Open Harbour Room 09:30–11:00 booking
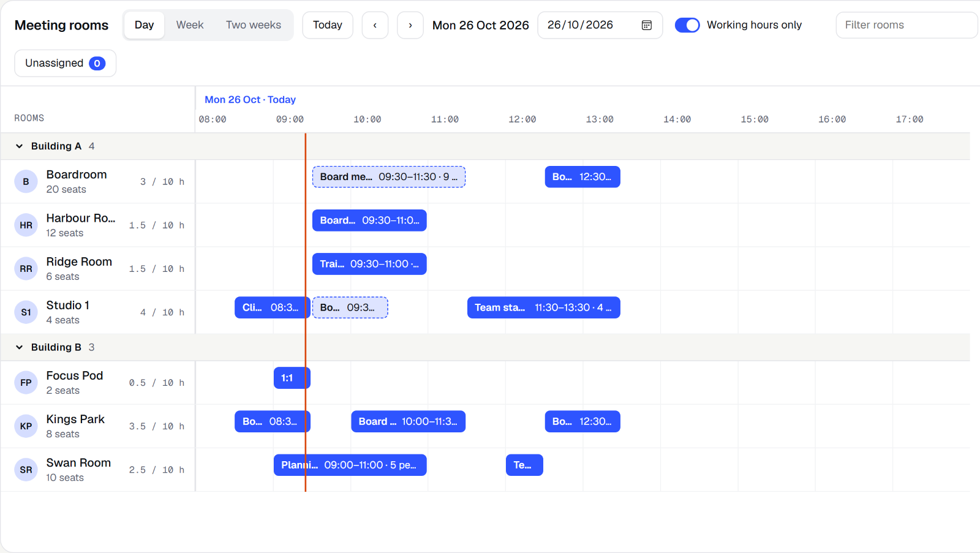The height and width of the screenshot is (553, 980). [x=369, y=220]
